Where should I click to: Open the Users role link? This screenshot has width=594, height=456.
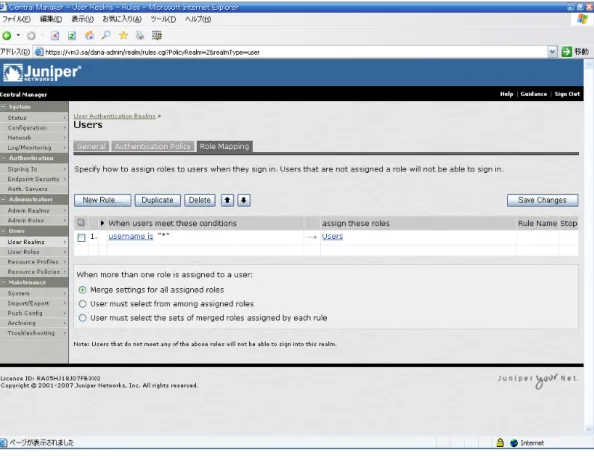(x=332, y=236)
